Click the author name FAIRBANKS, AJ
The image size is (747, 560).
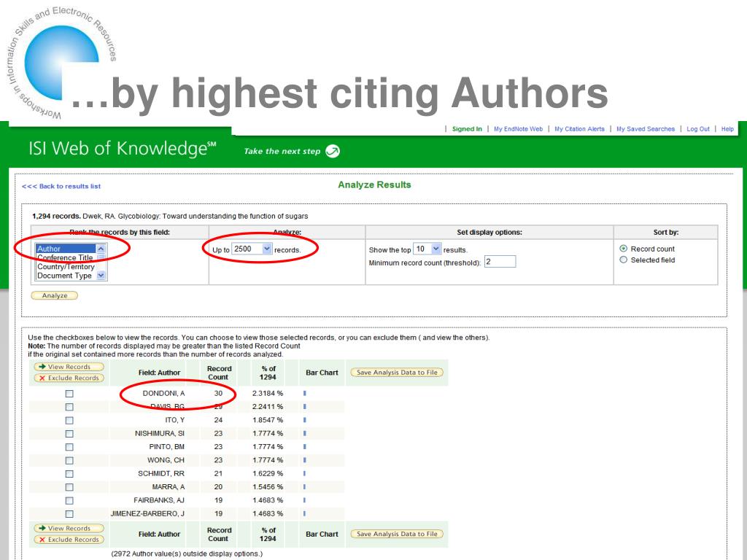coord(158,500)
